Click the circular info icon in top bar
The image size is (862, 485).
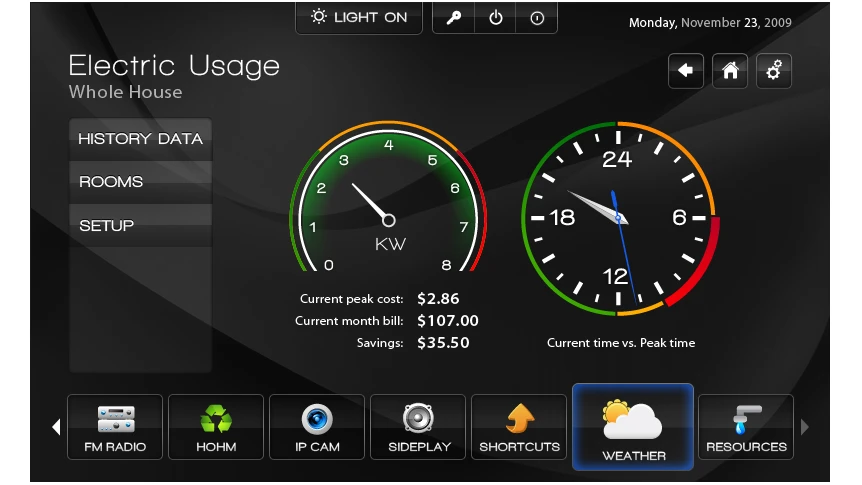point(537,18)
